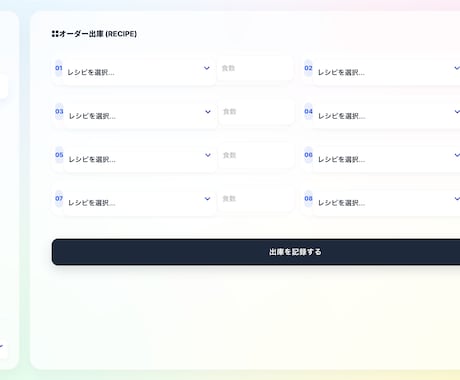
Task: Click the 01 row number badge
Action: tap(59, 68)
